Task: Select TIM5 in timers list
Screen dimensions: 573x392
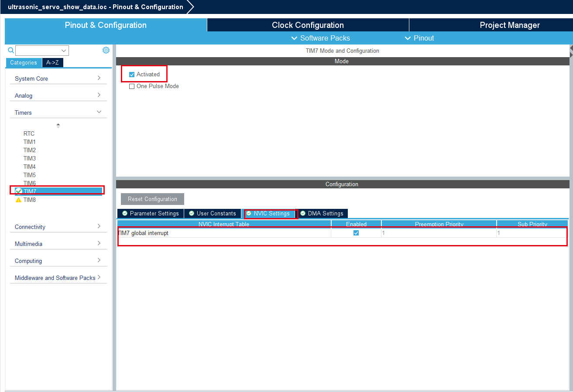Action: click(x=30, y=175)
